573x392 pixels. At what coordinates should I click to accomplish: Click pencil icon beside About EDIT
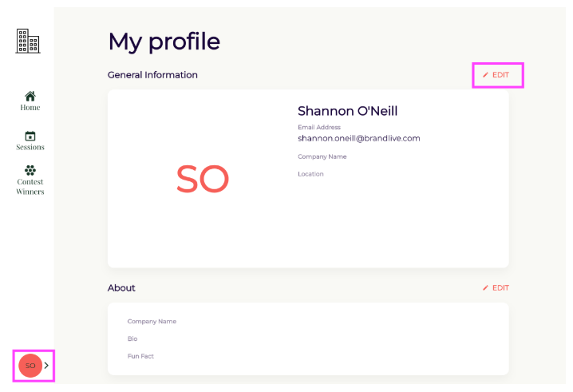485,288
